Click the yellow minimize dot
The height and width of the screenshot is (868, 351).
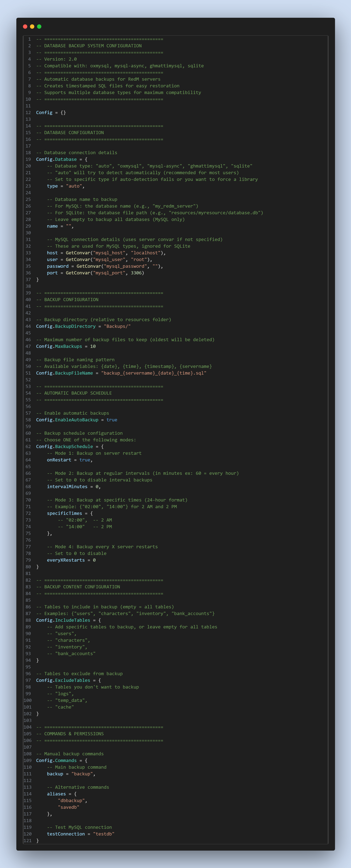tap(32, 27)
